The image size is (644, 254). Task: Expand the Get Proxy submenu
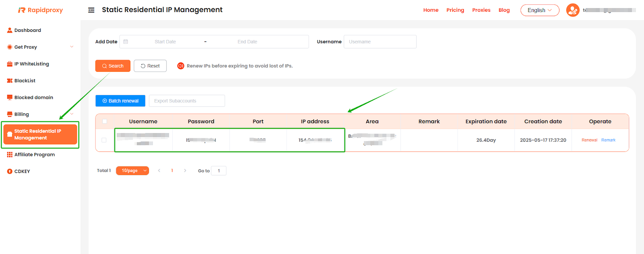click(72, 47)
